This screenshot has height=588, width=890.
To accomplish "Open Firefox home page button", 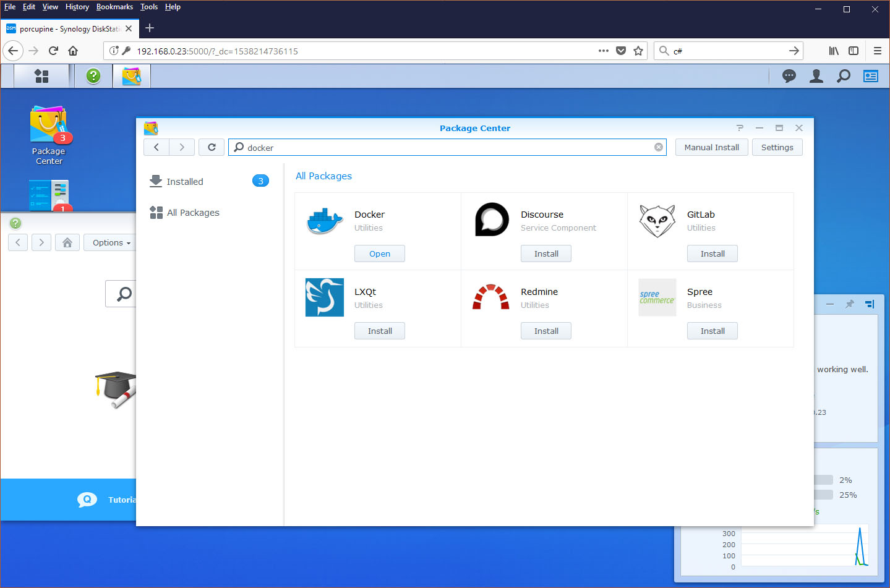I will point(73,51).
